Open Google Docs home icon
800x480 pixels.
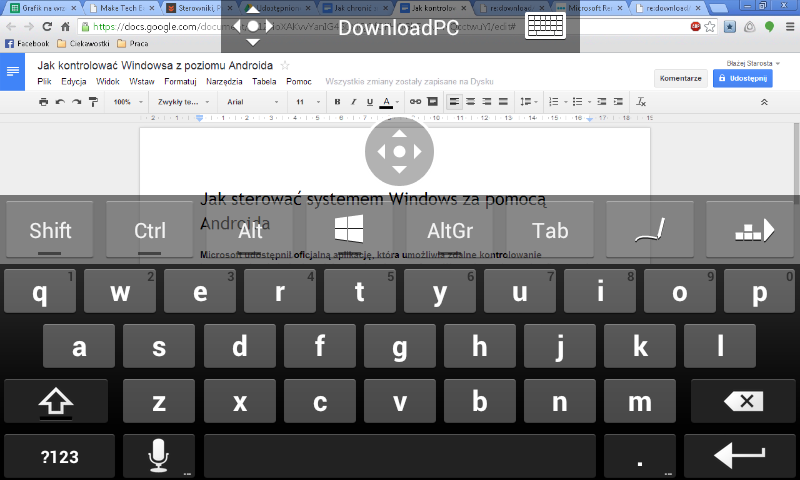pos(12,71)
